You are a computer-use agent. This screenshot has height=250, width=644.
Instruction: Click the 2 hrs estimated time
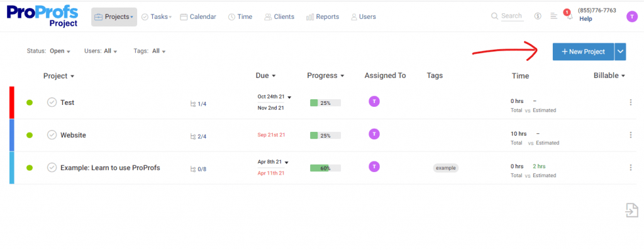[539, 166]
